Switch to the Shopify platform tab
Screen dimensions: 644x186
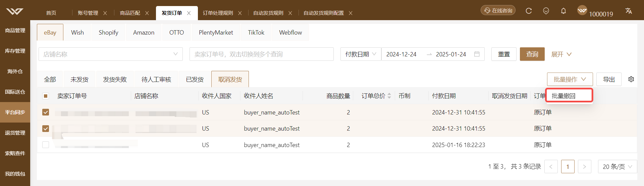click(x=108, y=32)
